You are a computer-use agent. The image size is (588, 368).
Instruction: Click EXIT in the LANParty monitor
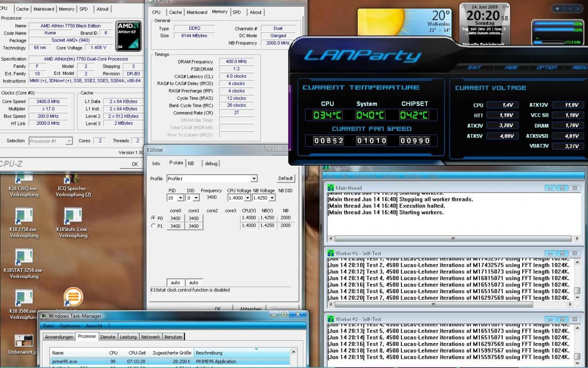point(474,67)
